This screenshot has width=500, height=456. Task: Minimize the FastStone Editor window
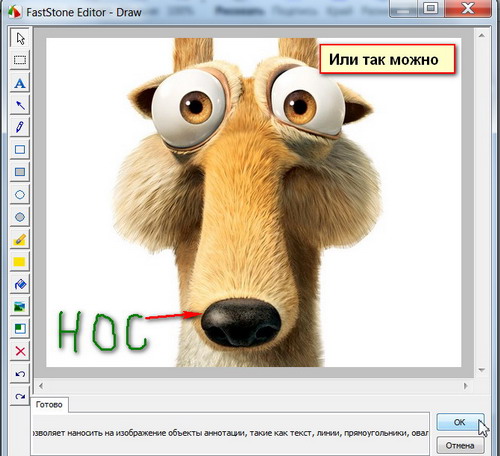coord(404,9)
